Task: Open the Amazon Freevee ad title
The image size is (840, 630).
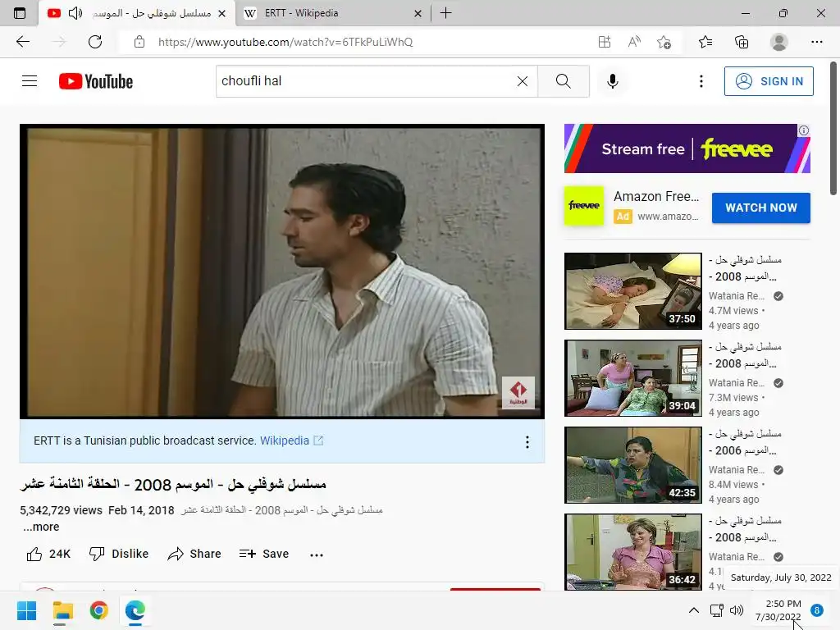Action: 656,197
